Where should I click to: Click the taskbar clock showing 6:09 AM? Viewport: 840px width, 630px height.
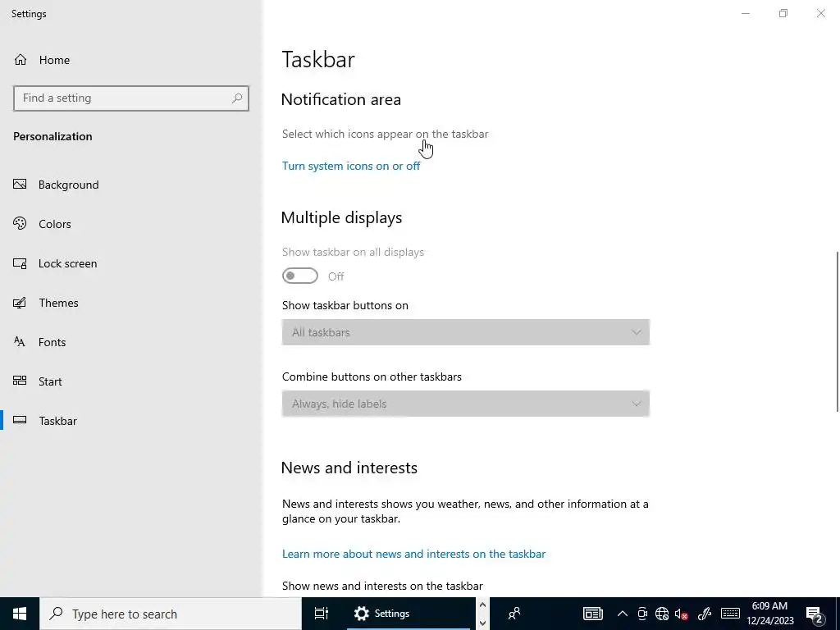769,614
